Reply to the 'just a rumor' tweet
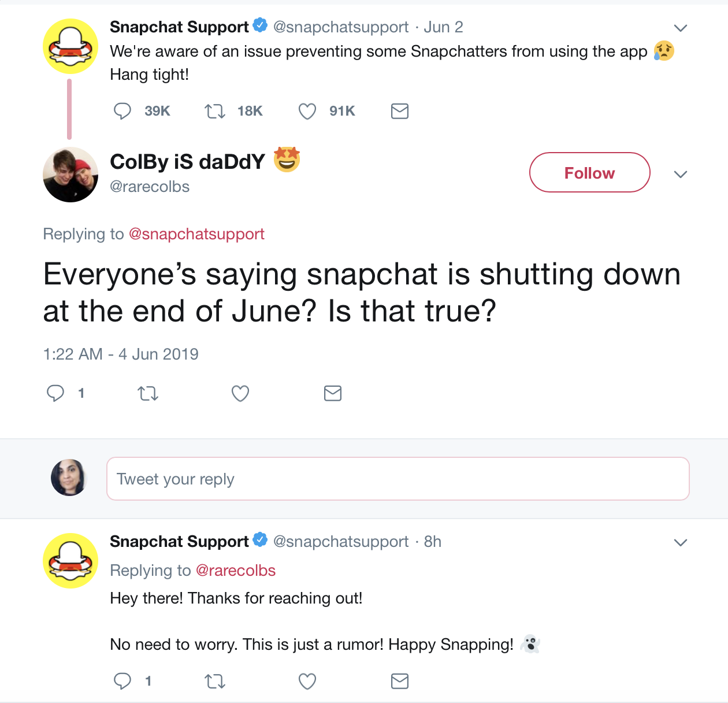The height and width of the screenshot is (703, 728). [122, 681]
